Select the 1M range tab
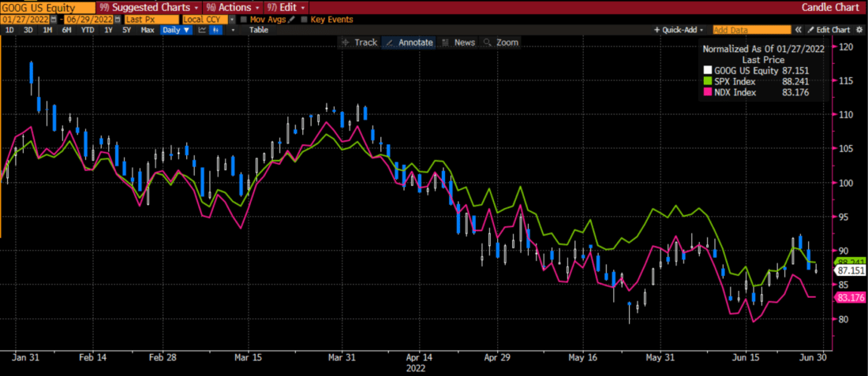The width and height of the screenshot is (868, 376). (47, 30)
